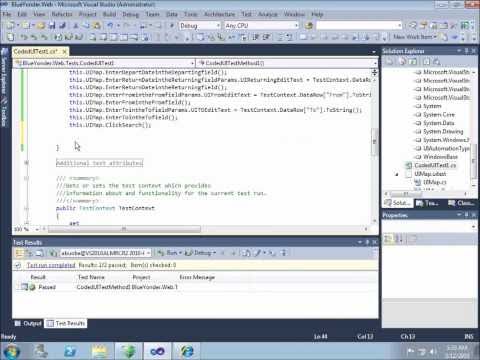The width and height of the screenshot is (480, 360).
Task: Open the Debug configuration dropdown
Action: [200, 26]
